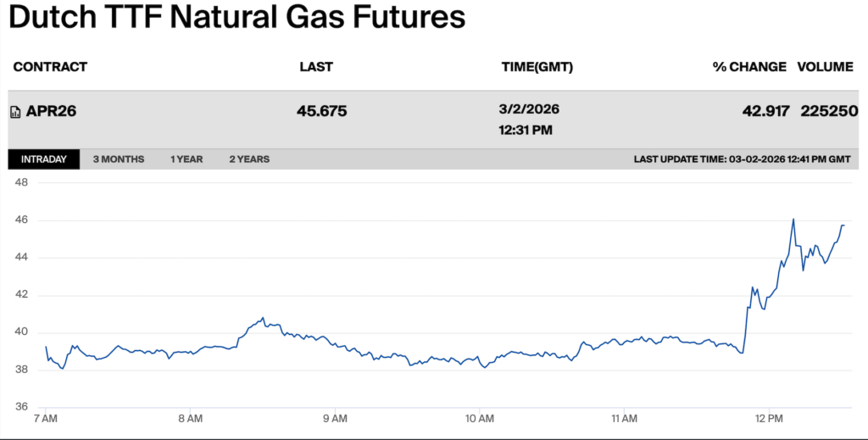Click the VOLUME column header

pos(825,67)
